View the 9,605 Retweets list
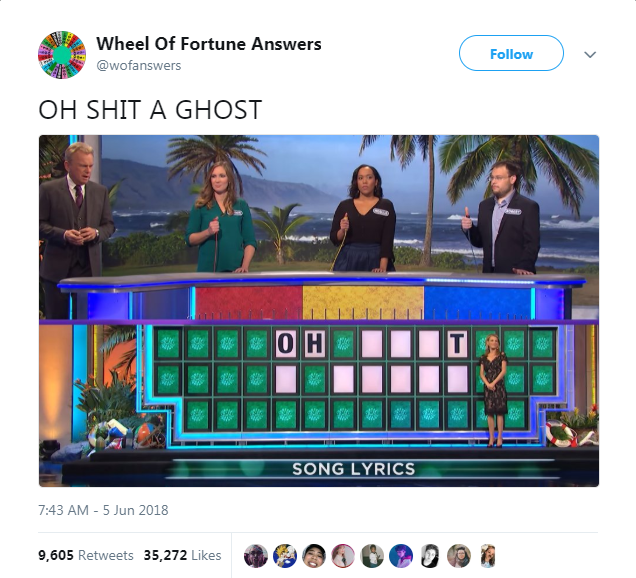Image resolution: width=636 pixels, height=578 pixels. click(x=86, y=555)
